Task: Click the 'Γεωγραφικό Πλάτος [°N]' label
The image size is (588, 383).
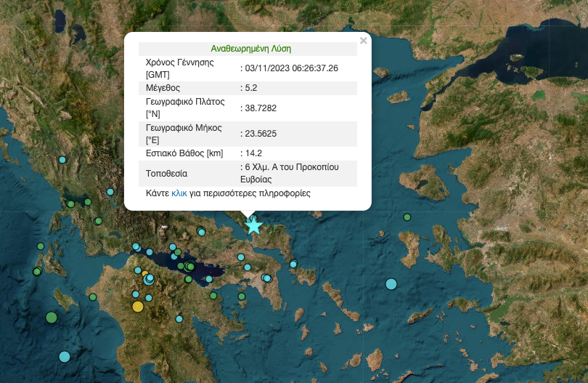Action: point(185,108)
